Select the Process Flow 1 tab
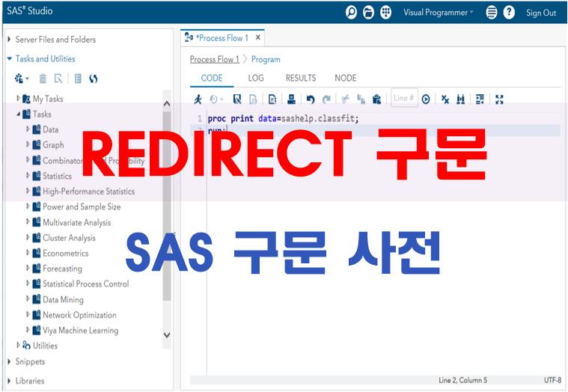 click(222, 37)
